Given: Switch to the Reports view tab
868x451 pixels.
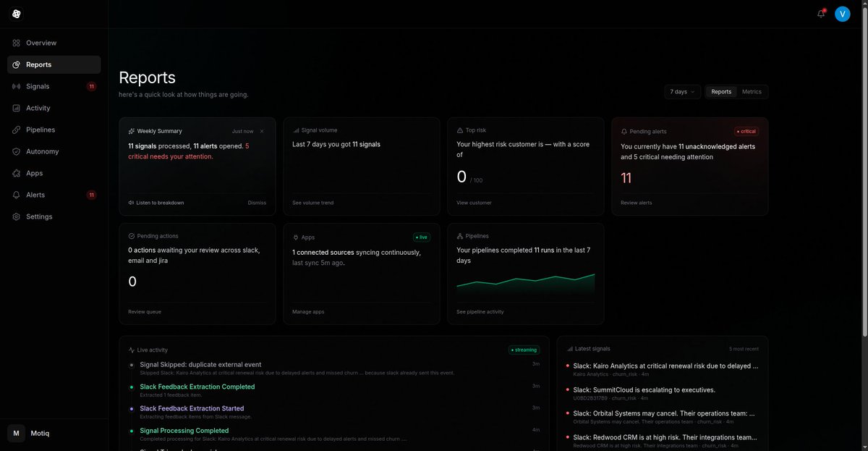Looking at the screenshot, I should [x=721, y=92].
